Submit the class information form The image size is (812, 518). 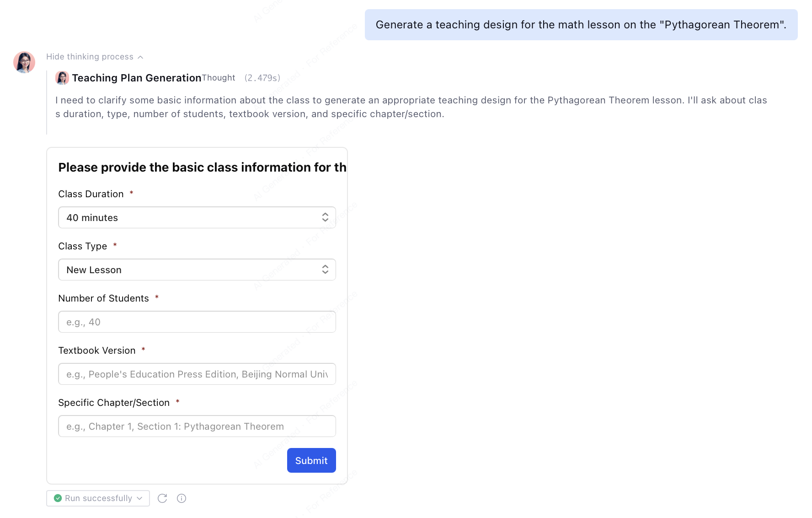311,460
